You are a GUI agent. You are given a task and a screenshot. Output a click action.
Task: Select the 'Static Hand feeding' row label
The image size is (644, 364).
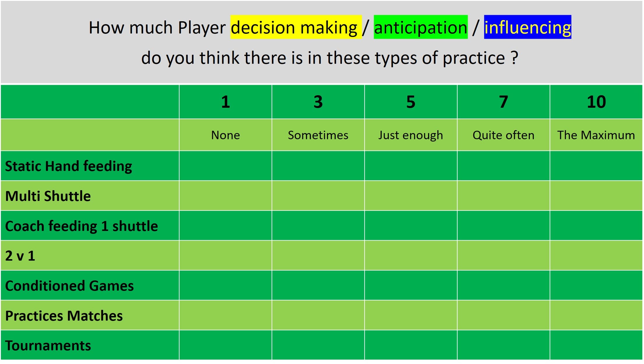point(69,166)
